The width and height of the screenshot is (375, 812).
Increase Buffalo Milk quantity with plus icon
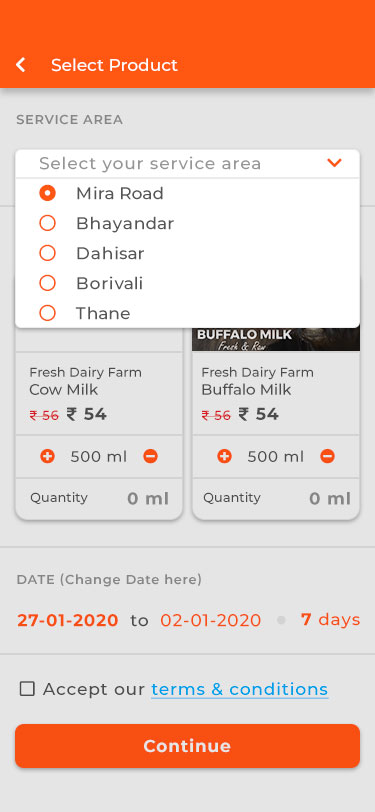click(x=224, y=456)
